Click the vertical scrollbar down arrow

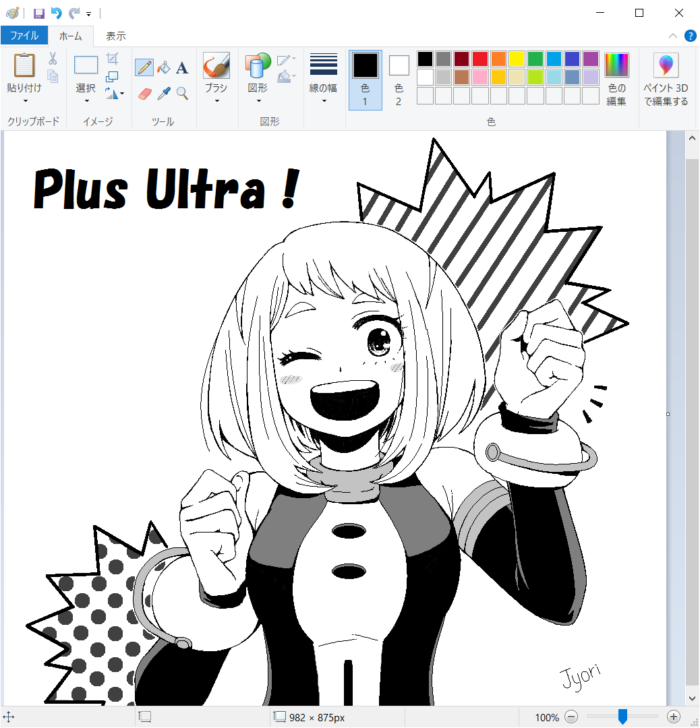tap(692, 698)
